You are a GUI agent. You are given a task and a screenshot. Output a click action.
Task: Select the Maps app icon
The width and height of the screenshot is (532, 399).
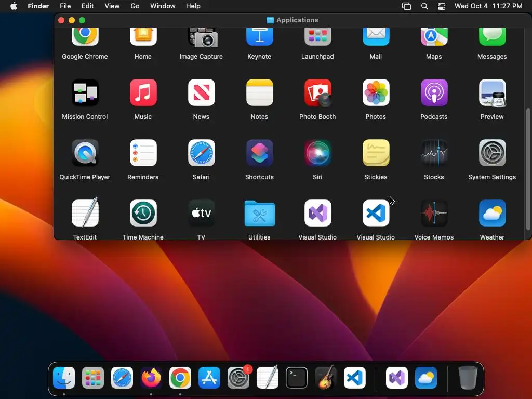434,37
